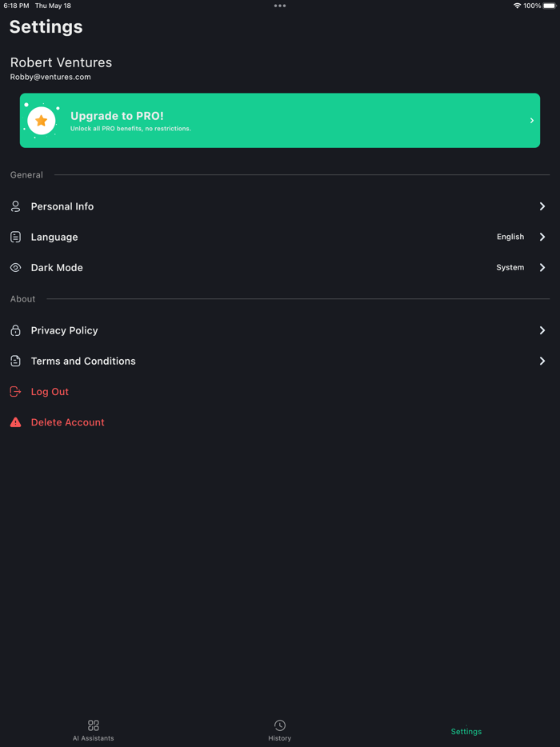Open the Language selection via its chevron
This screenshot has width=560, height=747.
[x=542, y=237]
